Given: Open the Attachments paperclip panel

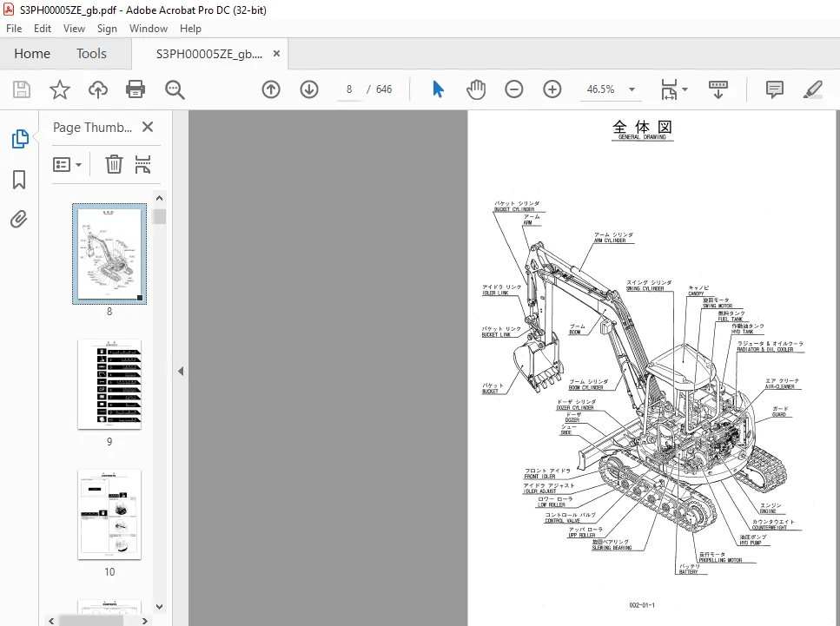Looking at the screenshot, I should click(19, 219).
